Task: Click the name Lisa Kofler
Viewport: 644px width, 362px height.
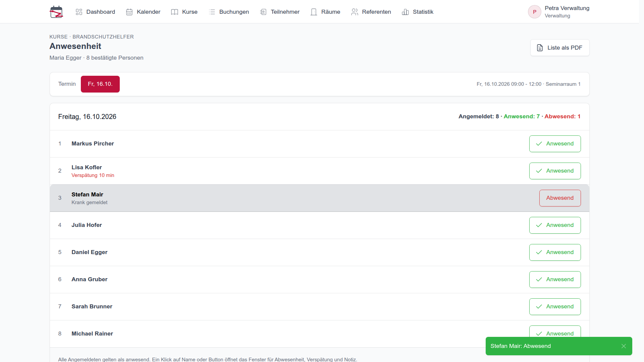Action: (x=87, y=167)
